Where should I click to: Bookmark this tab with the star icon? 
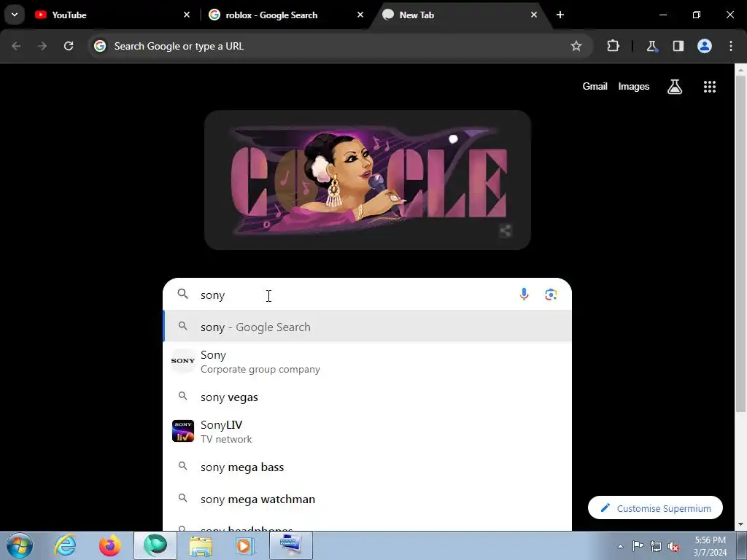(x=576, y=46)
